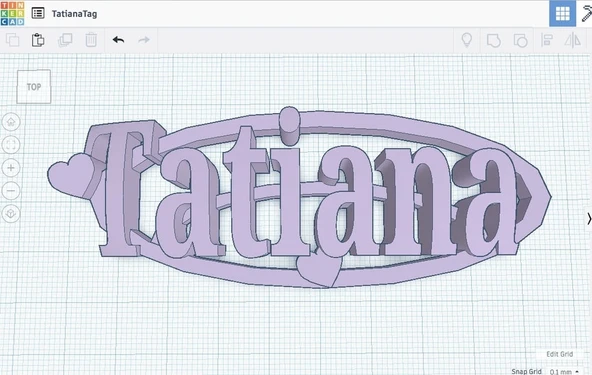Click the Tinkercad logo
Screen dimensions: 592x375
click(x=12, y=13)
